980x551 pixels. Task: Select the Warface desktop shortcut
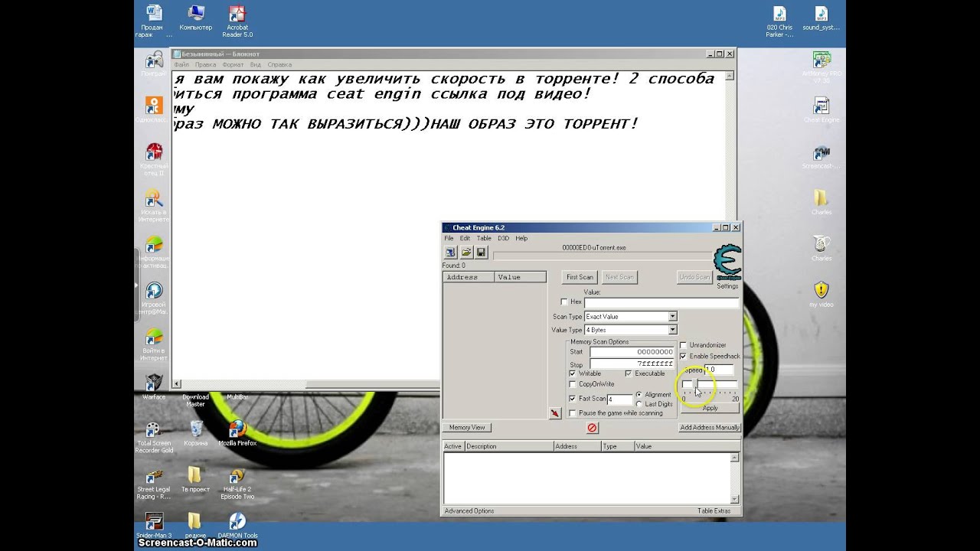pos(154,383)
